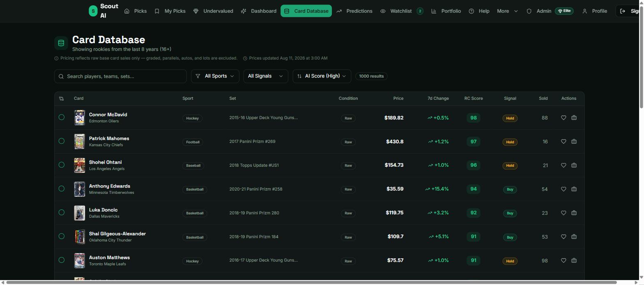Image resolution: width=644 pixels, height=285 pixels.
Task: Click the Card Database header icon
Action: click(x=61, y=43)
